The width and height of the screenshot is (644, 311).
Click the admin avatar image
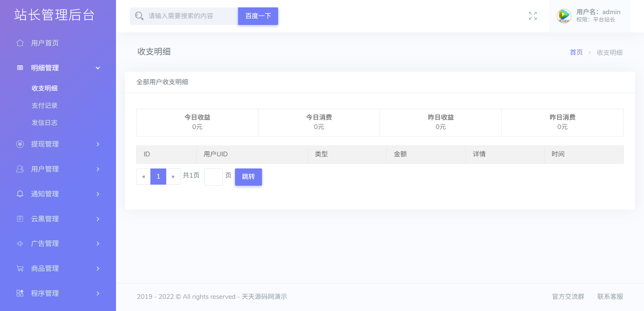pos(563,15)
